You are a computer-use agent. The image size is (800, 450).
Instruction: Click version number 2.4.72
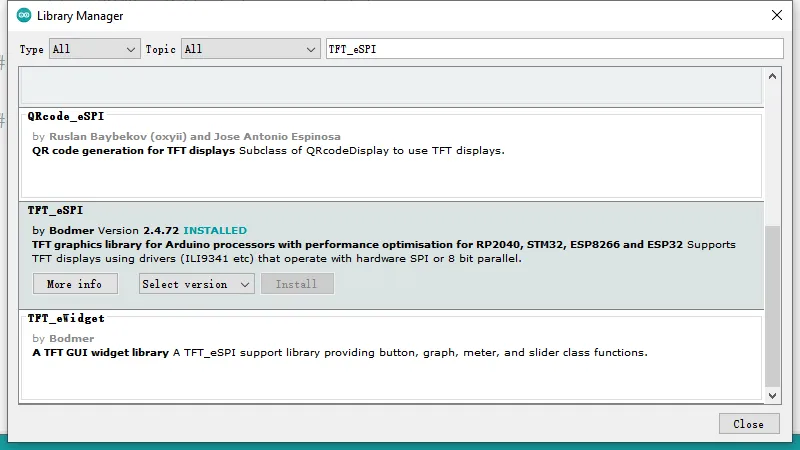click(161, 231)
